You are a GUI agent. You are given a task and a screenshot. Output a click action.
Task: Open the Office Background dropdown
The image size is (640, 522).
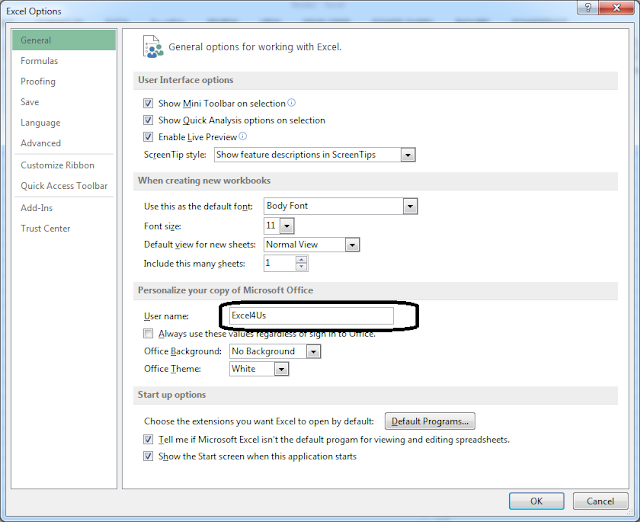pyautogui.click(x=313, y=351)
